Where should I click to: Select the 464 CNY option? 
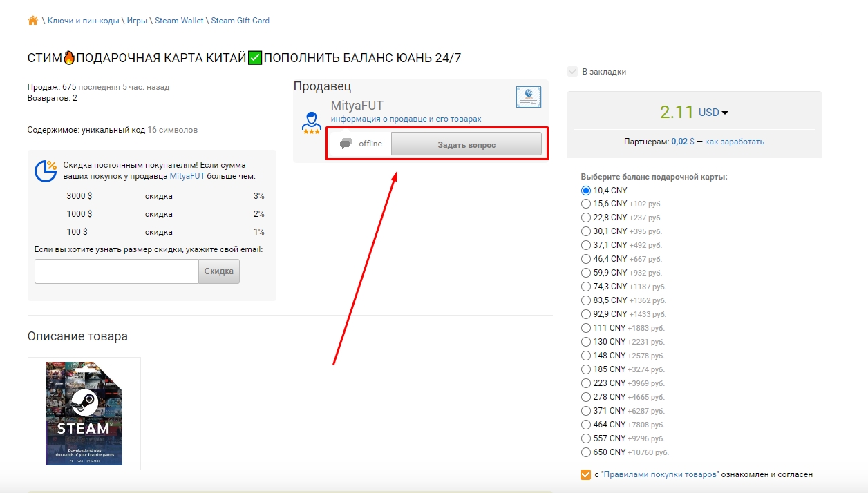point(586,425)
